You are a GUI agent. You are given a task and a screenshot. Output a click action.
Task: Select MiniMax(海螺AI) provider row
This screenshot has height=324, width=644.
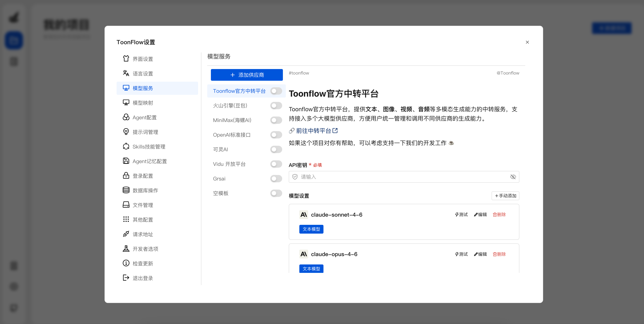pos(246,120)
